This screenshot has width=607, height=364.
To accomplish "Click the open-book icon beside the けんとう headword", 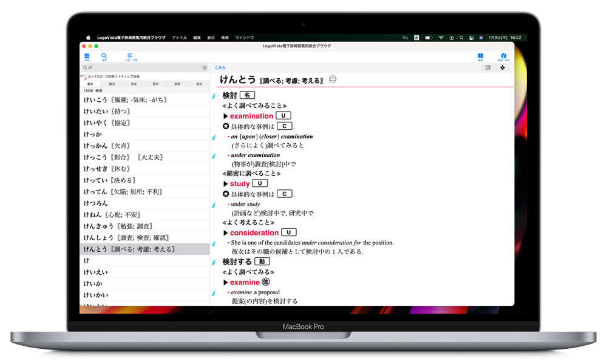I will (x=333, y=79).
